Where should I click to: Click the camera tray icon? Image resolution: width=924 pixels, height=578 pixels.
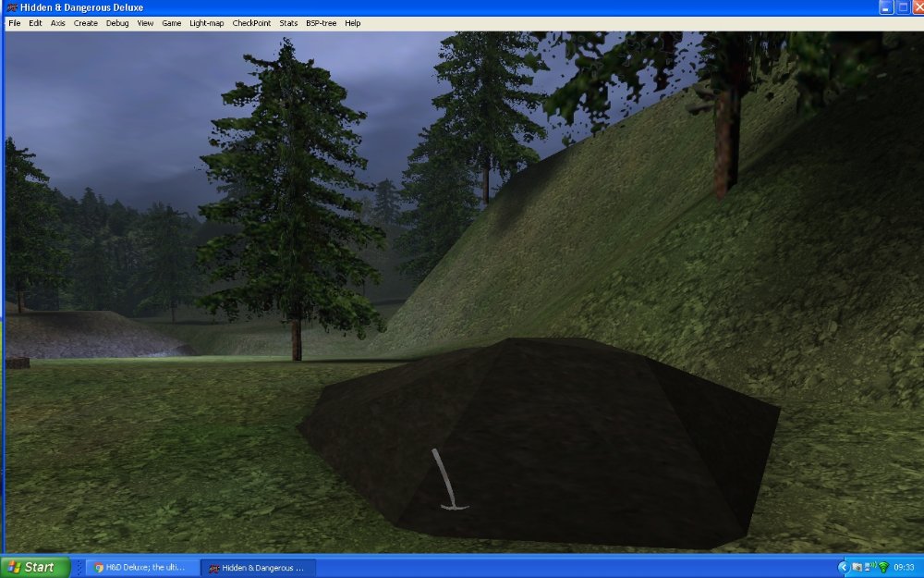tap(857, 568)
